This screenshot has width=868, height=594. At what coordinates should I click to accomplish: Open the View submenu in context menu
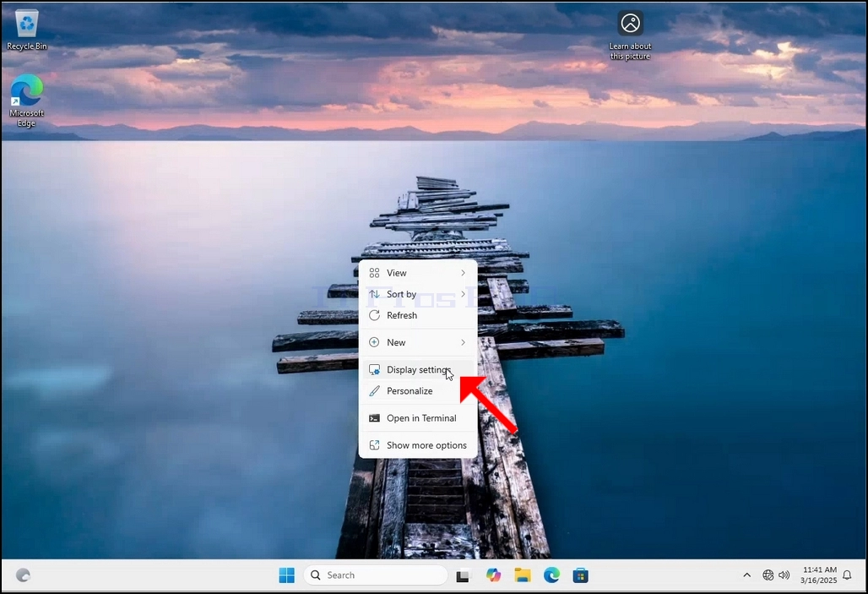418,273
